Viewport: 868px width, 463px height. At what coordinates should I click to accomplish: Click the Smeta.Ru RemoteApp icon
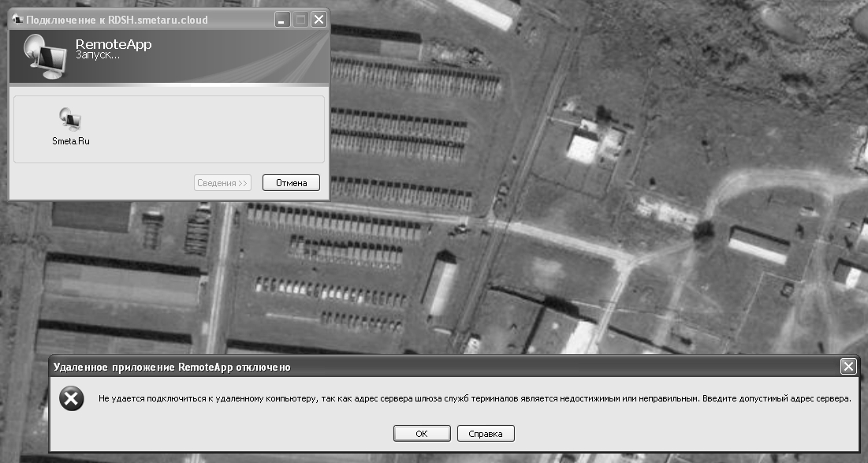pyautogui.click(x=70, y=118)
